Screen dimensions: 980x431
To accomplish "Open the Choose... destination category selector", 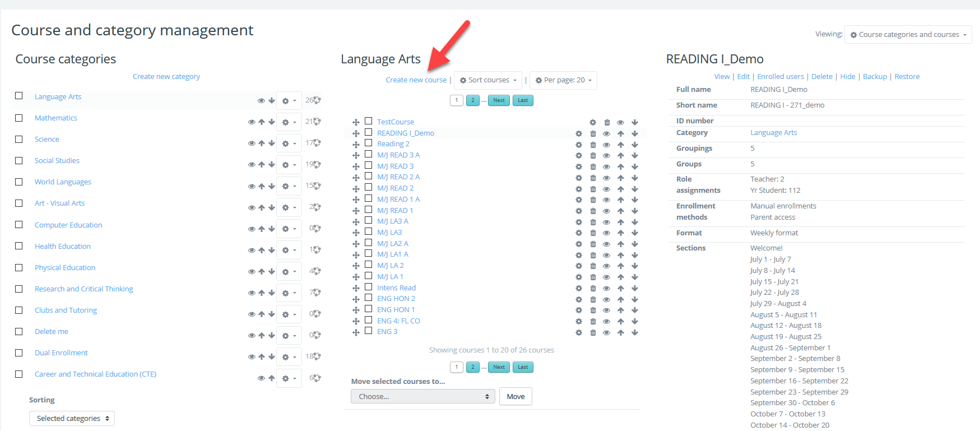I will pos(423,396).
